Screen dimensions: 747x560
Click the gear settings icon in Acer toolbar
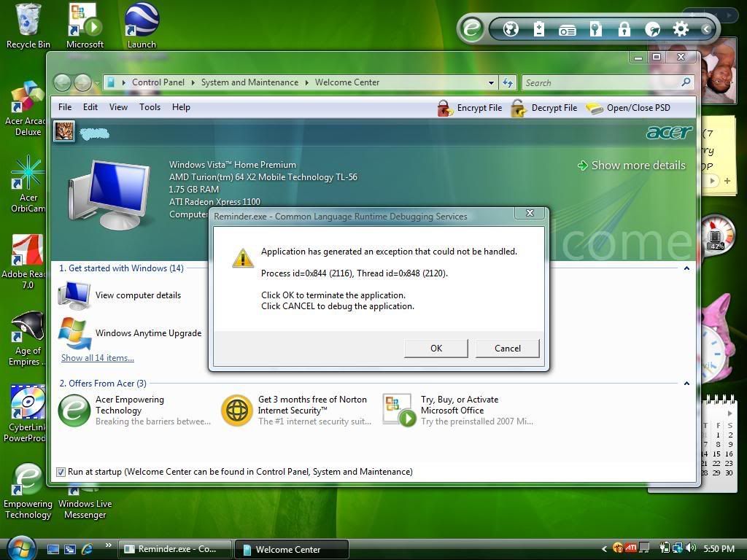click(681, 29)
